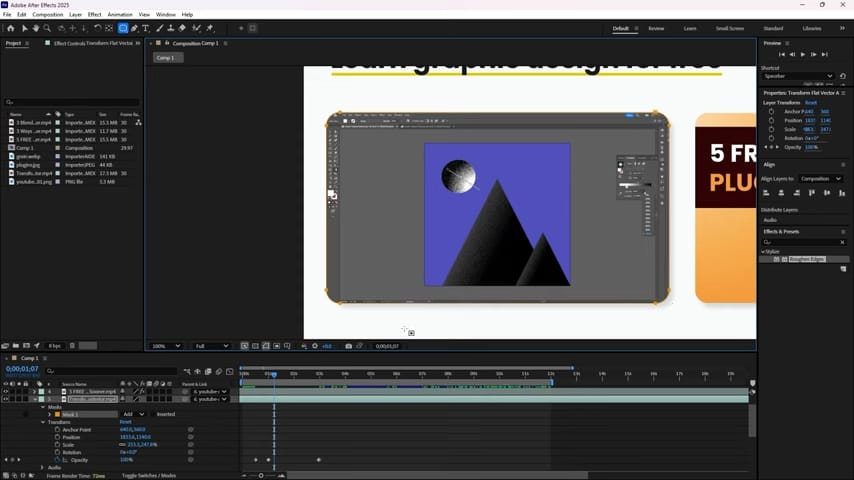Click the Comp 1 breadcrumb button
The image size is (854, 480).
click(x=166, y=58)
